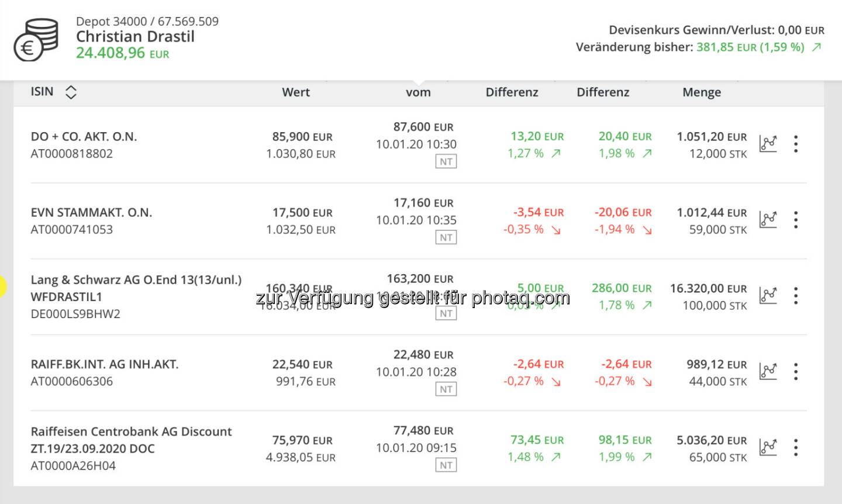Click timestamp 10.01.20 09:15
Image resolution: width=842 pixels, height=504 pixels.
click(416, 448)
